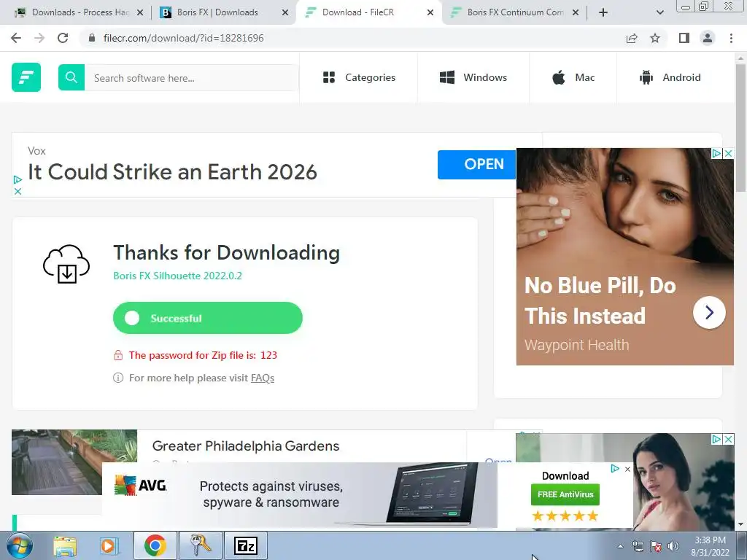Go back with the browser back arrow
Viewport: 747px width, 560px height.
click(16, 38)
